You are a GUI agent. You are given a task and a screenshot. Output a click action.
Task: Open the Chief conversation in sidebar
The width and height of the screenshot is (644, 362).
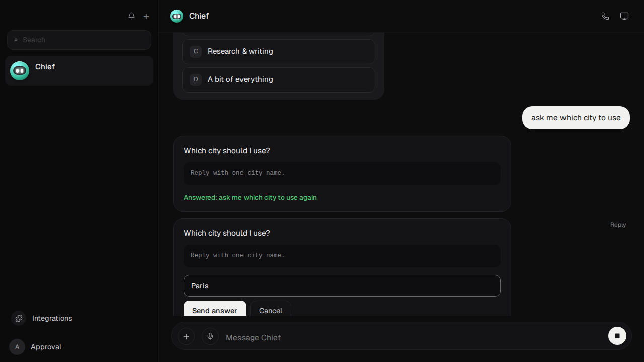point(79,71)
